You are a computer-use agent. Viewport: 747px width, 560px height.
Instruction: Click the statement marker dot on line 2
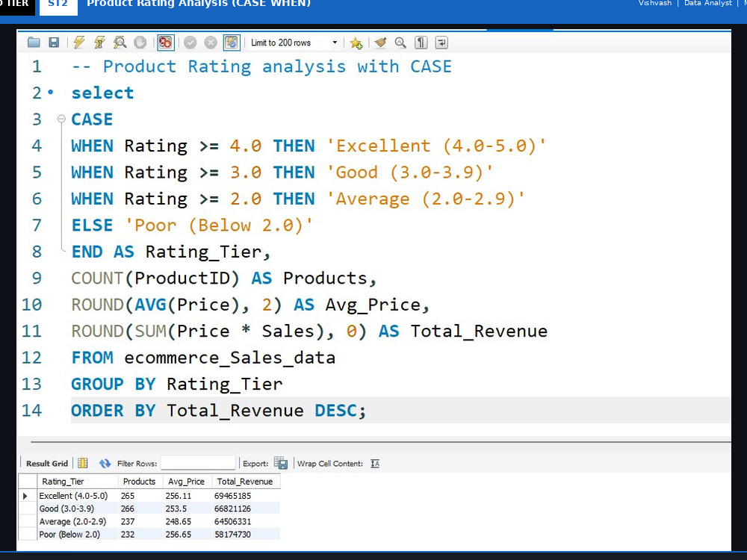point(51,91)
